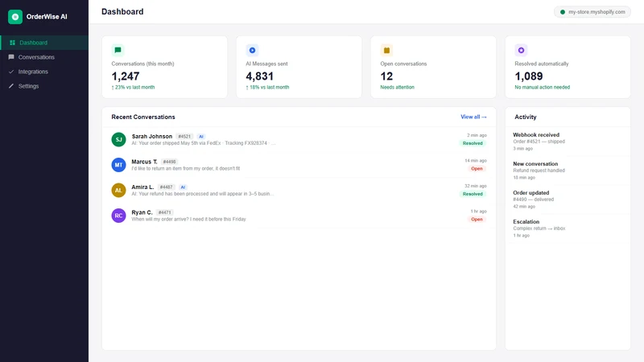Open Marcus T.'s conversation by his name
The width and height of the screenshot is (644, 362).
[144, 162]
